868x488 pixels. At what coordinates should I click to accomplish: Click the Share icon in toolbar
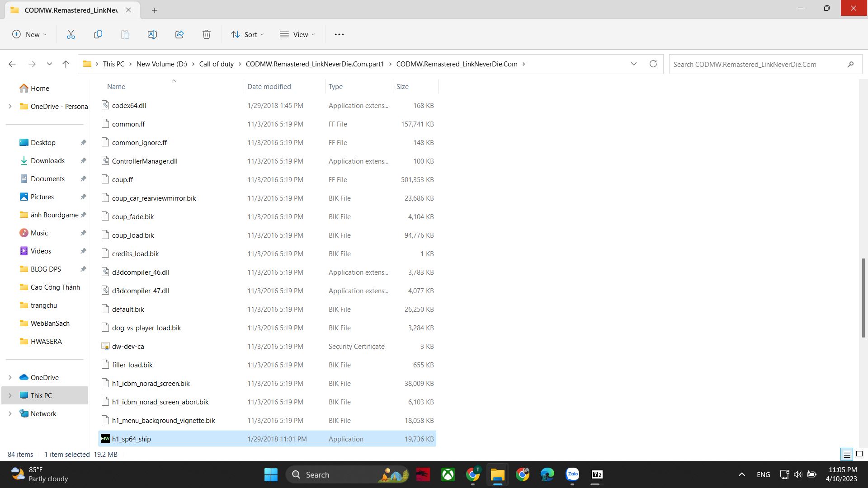pos(179,34)
